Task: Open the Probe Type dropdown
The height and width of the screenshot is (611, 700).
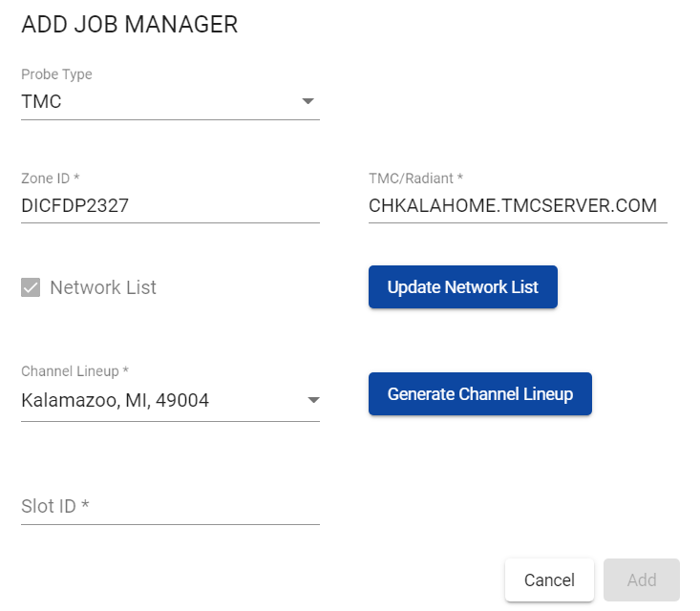Action: [170, 101]
